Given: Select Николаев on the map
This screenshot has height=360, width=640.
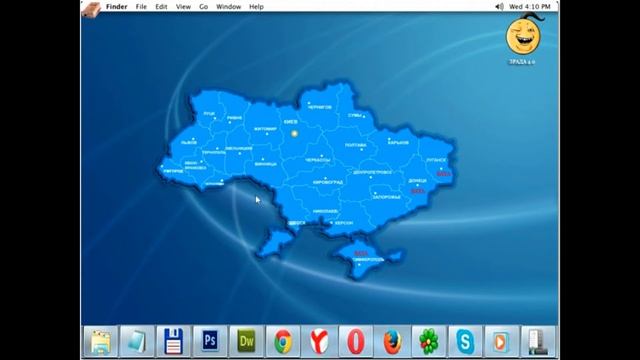Looking at the screenshot, I should tap(325, 211).
